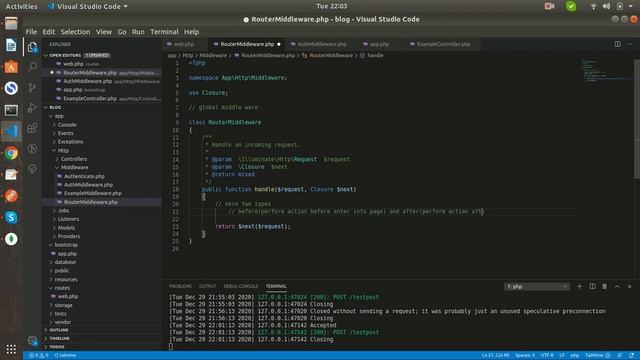The height and width of the screenshot is (360, 640).
Task: Change the php language mode in status bar
Action: pos(575,356)
